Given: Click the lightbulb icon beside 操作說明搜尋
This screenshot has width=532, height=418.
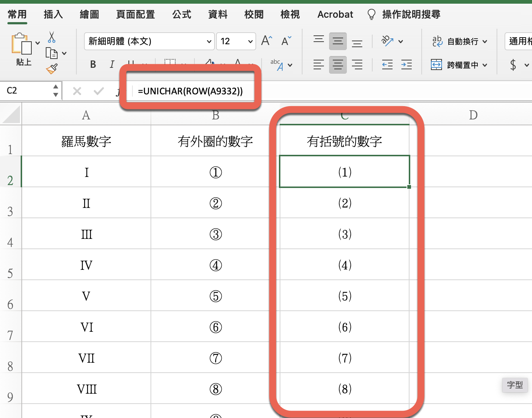Looking at the screenshot, I should coord(372,14).
